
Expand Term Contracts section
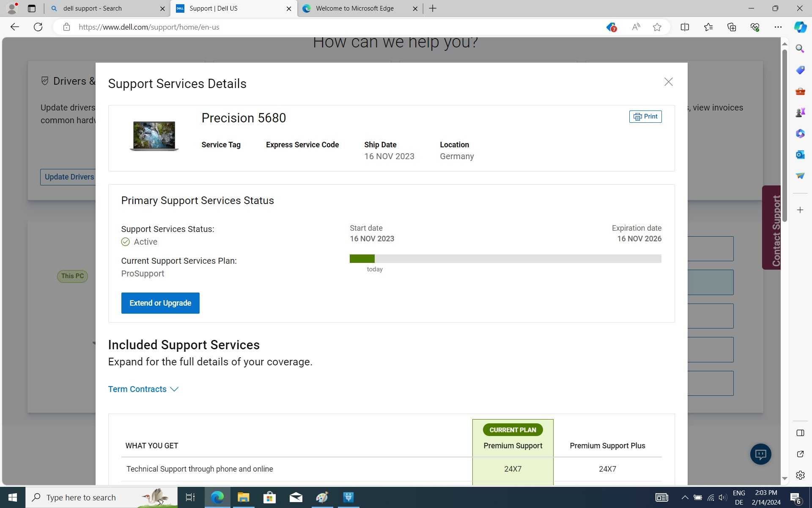(x=143, y=389)
